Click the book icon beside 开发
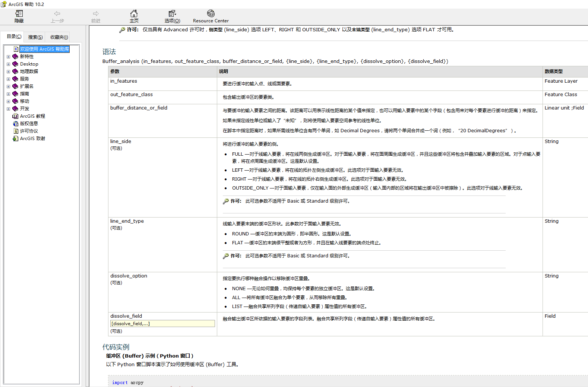Screen dimensions: 588x387 click(15, 109)
